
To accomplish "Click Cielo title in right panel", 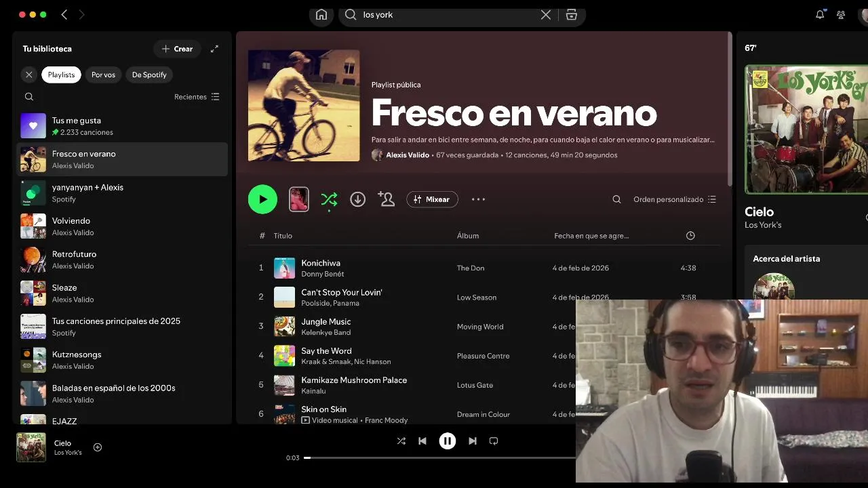I will pos(759,211).
